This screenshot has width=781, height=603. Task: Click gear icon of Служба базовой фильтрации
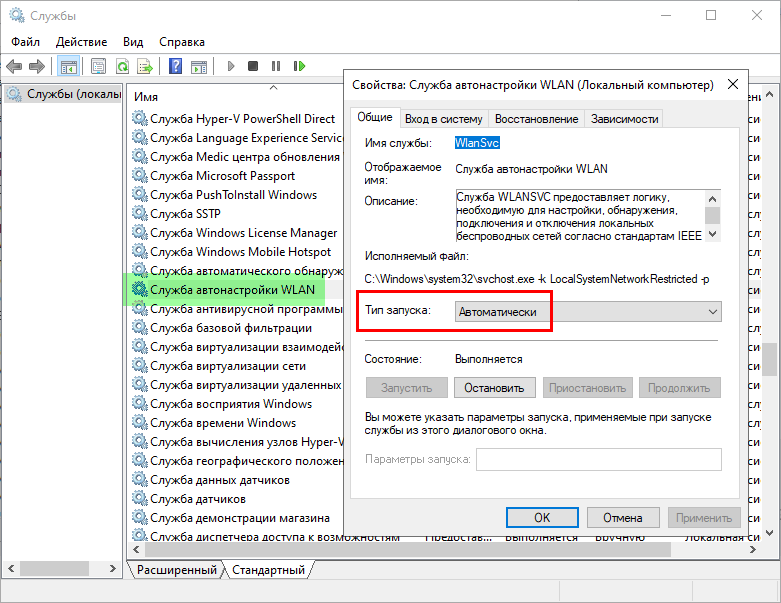[139, 328]
